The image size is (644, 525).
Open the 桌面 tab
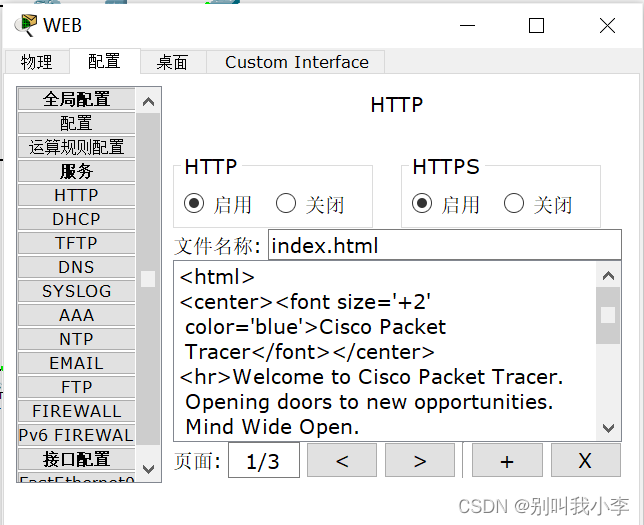tap(172, 62)
